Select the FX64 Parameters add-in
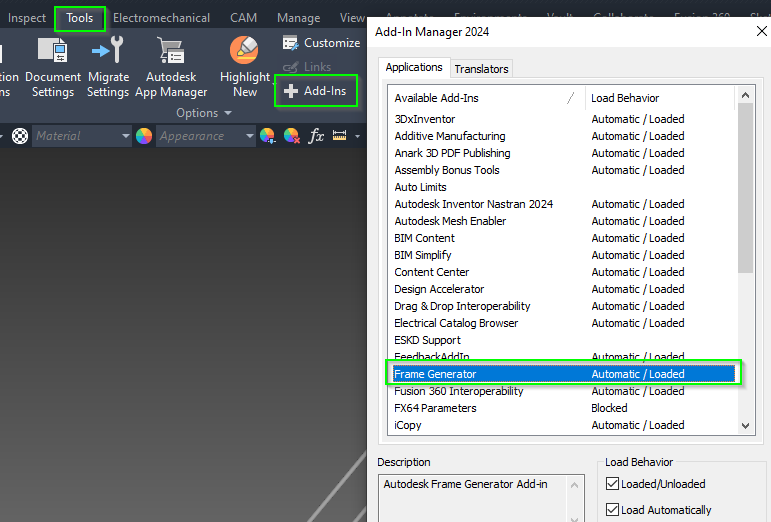Screen dimensions: 771x522 (x=563, y=408)
